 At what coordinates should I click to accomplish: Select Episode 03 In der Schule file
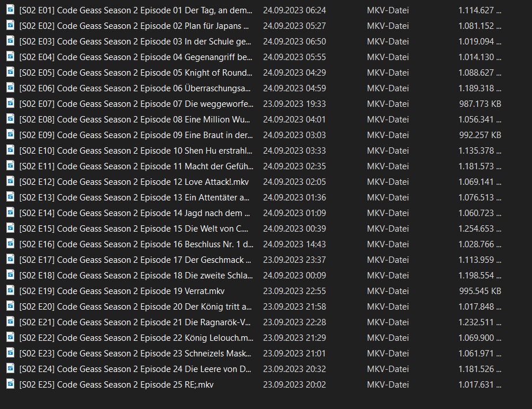click(x=136, y=42)
